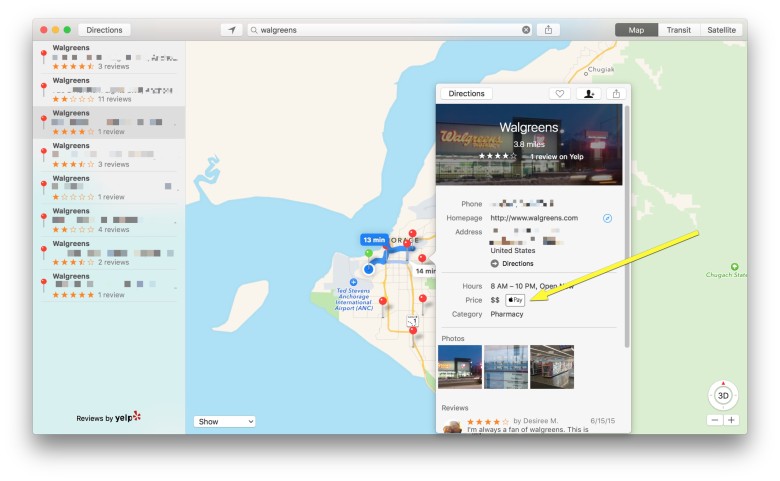Select Walgreens result with 2 reviews
780x481 pixels.
pyautogui.click(x=108, y=253)
